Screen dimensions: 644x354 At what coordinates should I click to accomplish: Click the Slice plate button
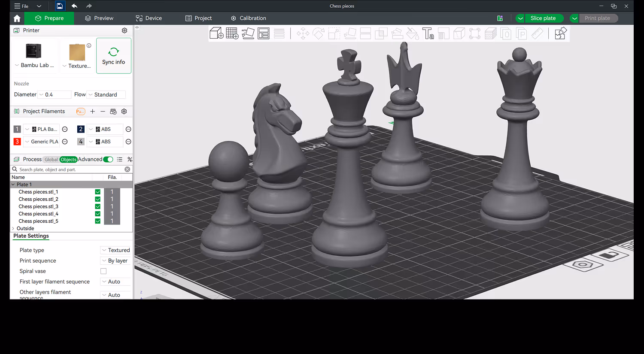(544, 18)
